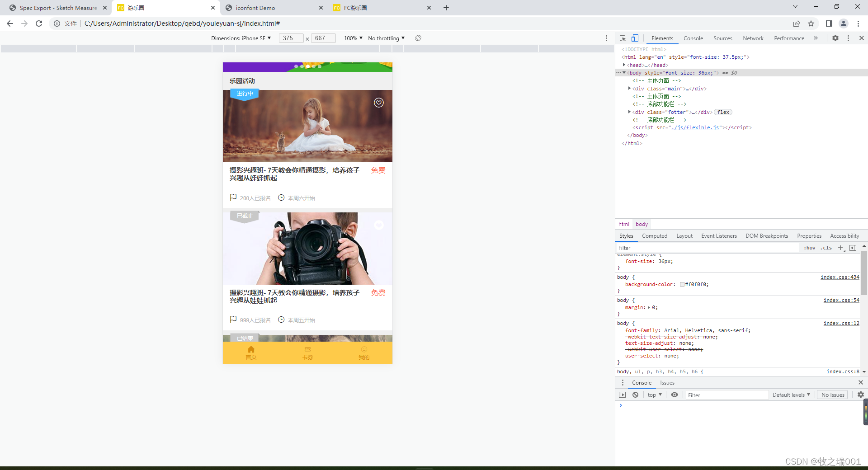Open console top context dropdown

[654, 395]
